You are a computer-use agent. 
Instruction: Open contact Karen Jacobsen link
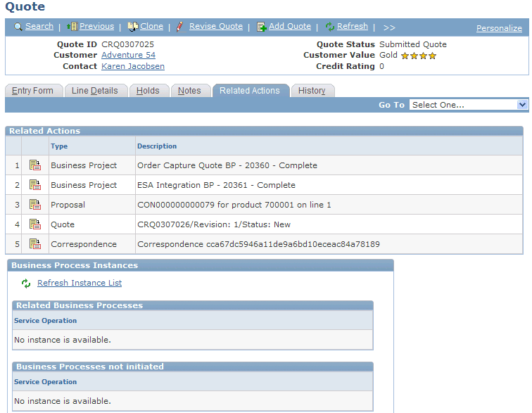coord(133,66)
